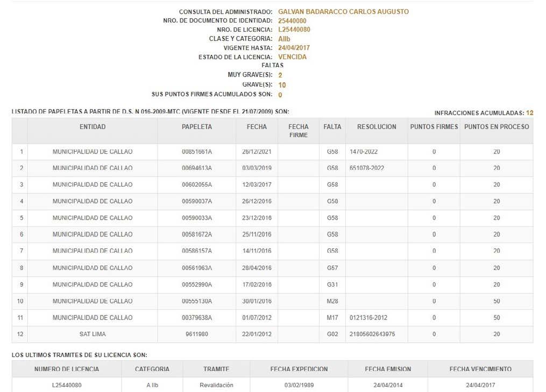This screenshot has width=546, height=392.
Task: Select papeleta 00552990A
Action: tap(197, 284)
